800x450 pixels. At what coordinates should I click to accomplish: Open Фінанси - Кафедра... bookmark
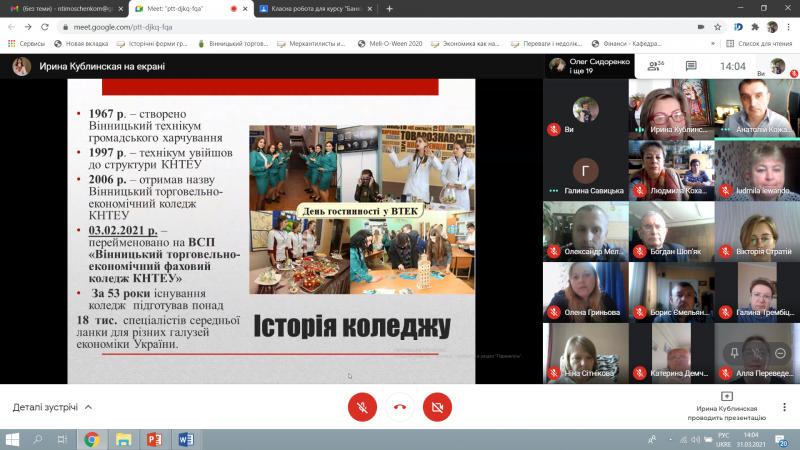pyautogui.click(x=627, y=44)
